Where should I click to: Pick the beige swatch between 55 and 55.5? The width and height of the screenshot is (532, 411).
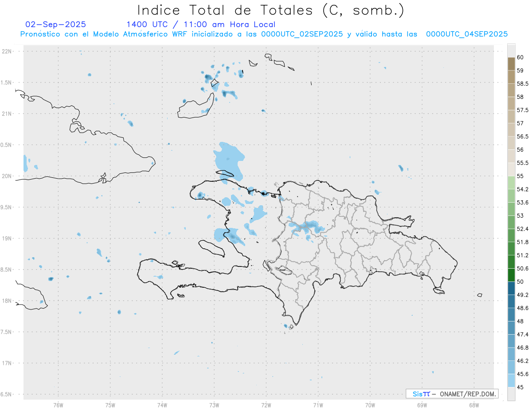511,169
